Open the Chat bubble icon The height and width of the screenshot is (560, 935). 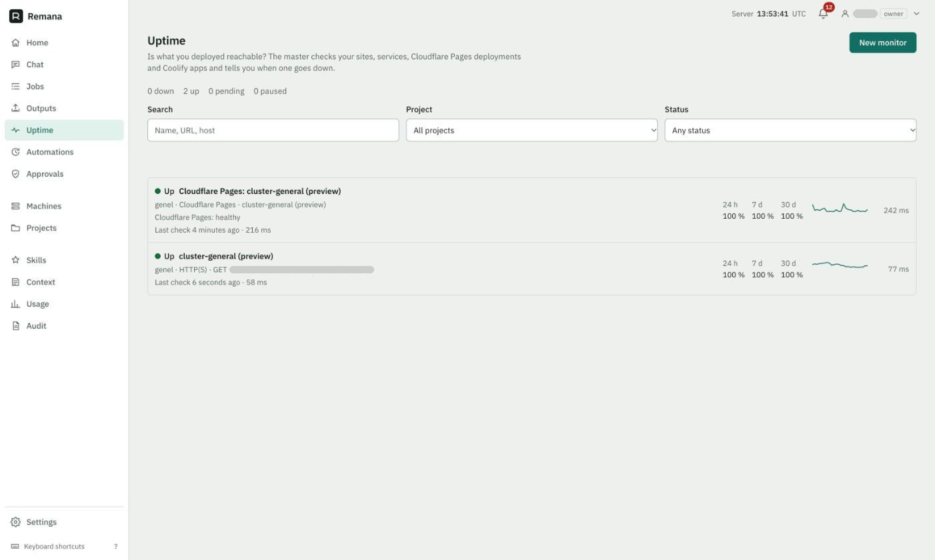coord(15,65)
